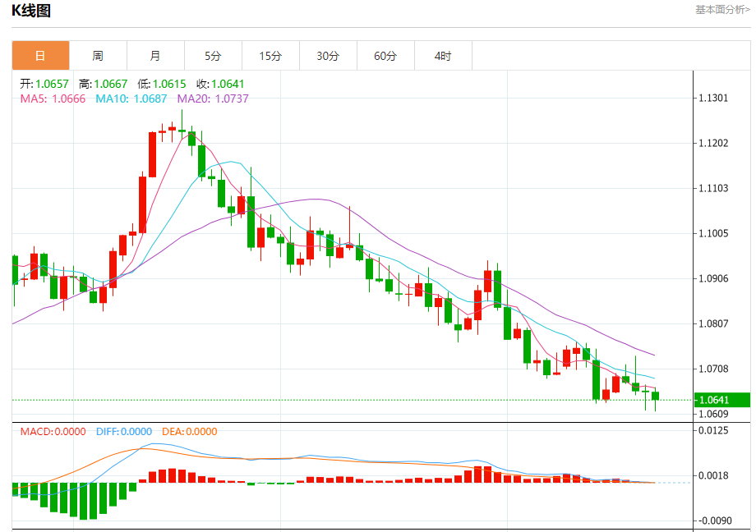This screenshot has height=532, width=756.
Task: Click the K线图 heading
Action: click(x=31, y=11)
